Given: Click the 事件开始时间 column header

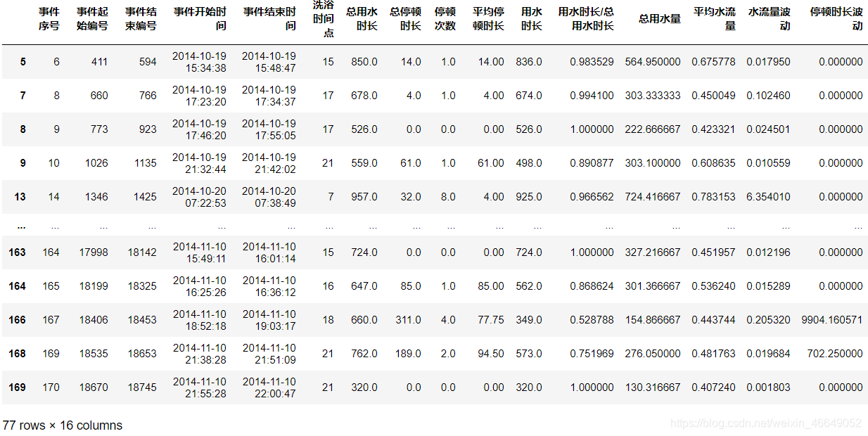Looking at the screenshot, I should point(200,19).
